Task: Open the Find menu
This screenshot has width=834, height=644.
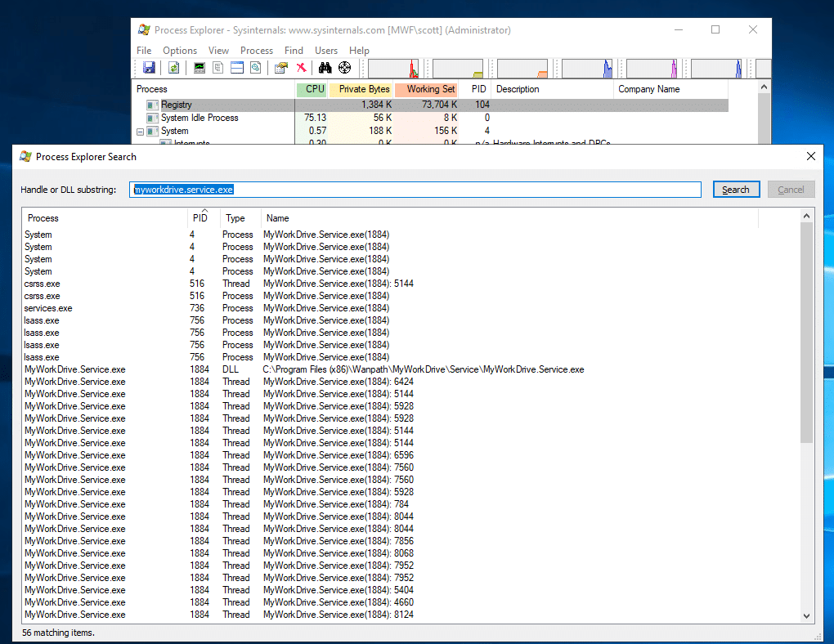Action: pos(294,51)
